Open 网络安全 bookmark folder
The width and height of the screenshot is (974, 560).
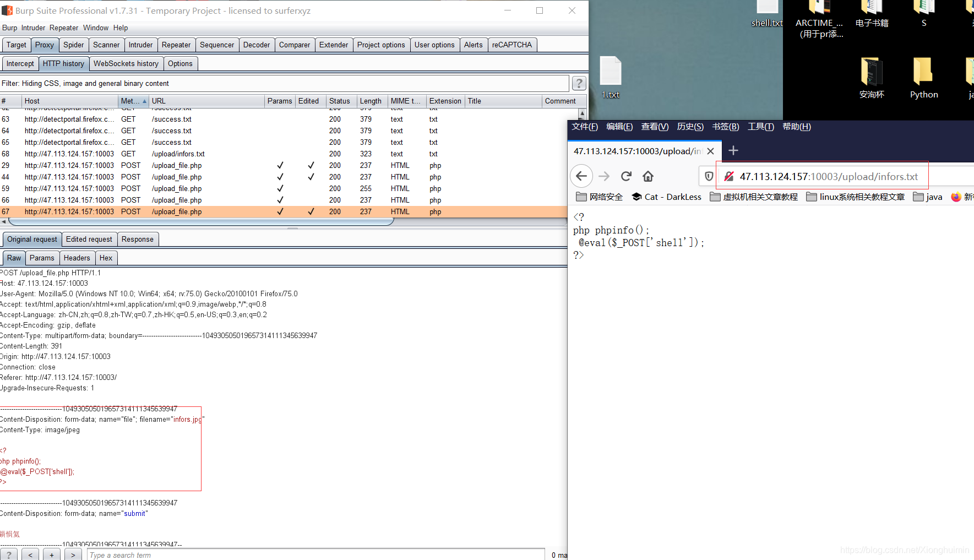(599, 197)
